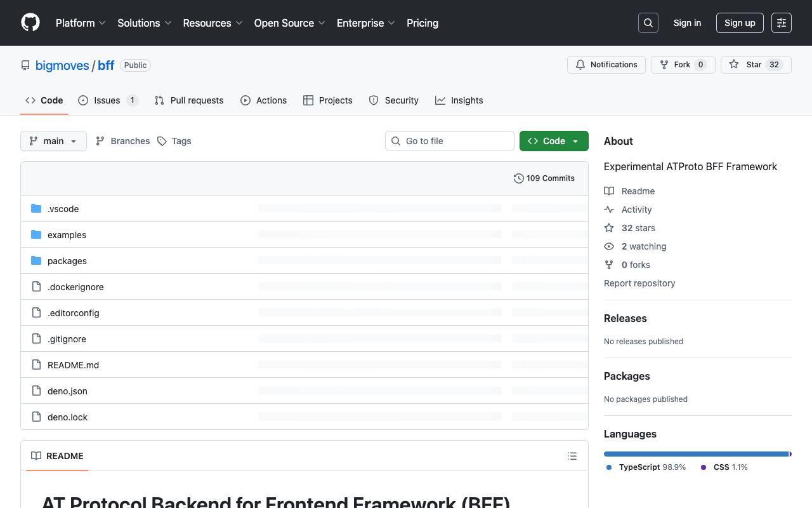Viewport: 812px width, 508px height.
Task: Click the deno.json file icon
Action: [x=36, y=391]
